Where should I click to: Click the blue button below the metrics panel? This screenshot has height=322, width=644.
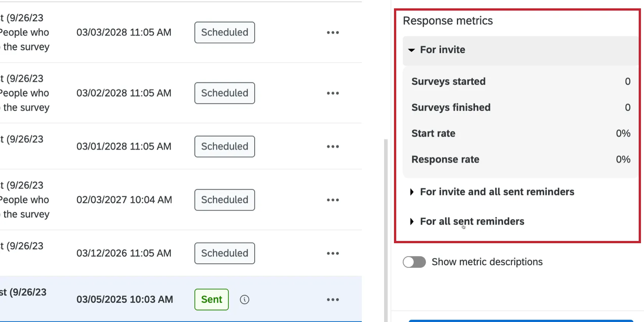[523, 320]
